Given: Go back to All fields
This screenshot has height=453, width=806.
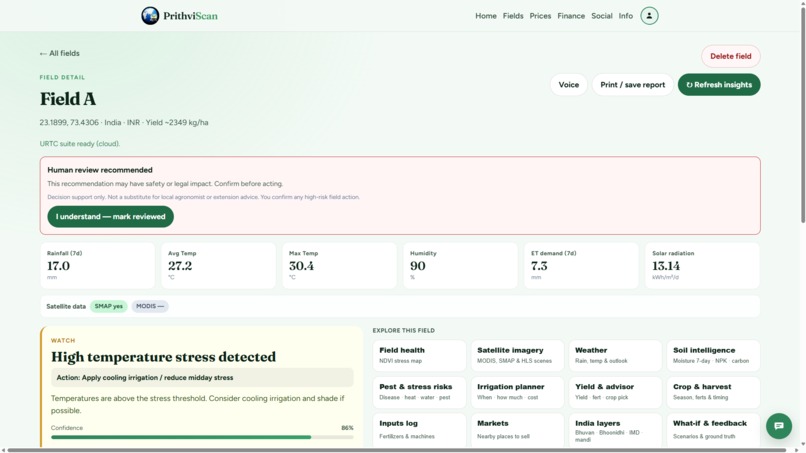Looking at the screenshot, I should (x=60, y=53).
